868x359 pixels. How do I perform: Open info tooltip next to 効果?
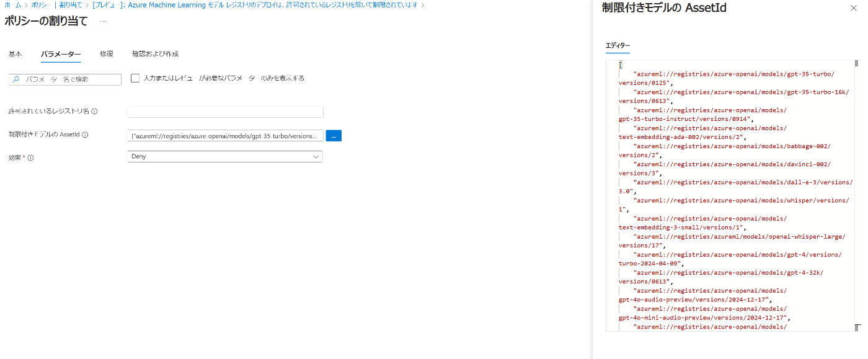pos(30,158)
